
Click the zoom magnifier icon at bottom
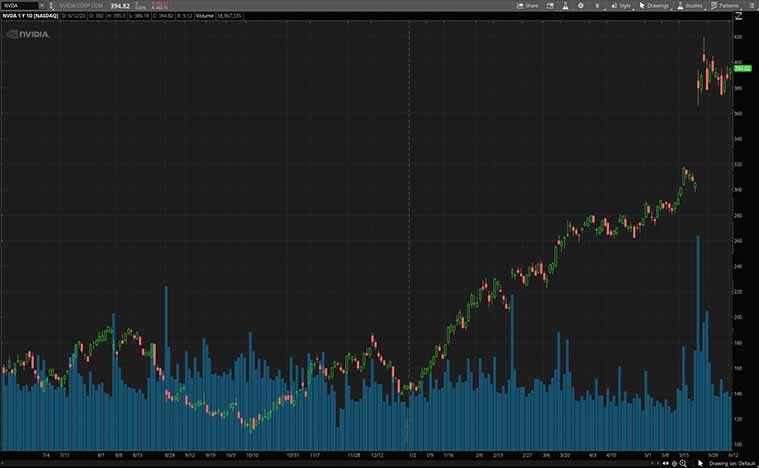683,463
